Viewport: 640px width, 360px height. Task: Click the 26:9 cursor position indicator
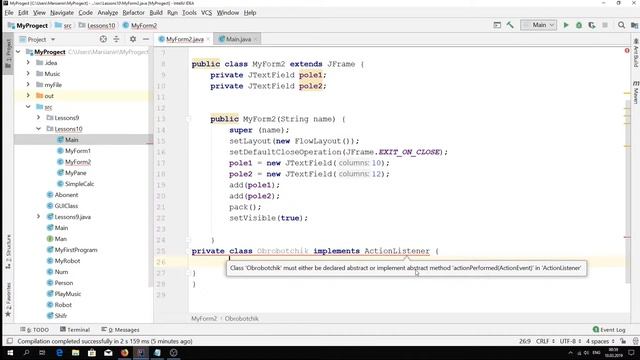click(525, 341)
